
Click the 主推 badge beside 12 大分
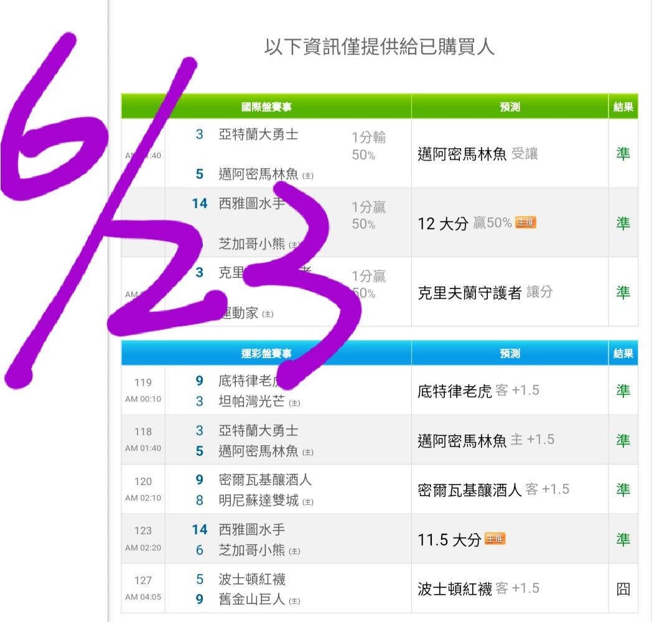click(x=525, y=223)
